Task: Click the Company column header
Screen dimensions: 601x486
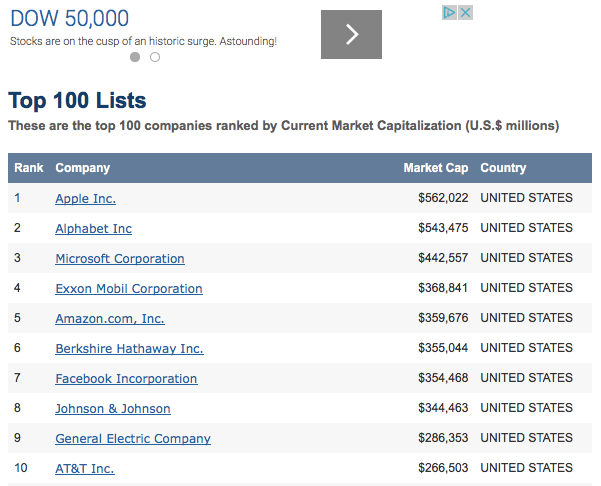Action: click(x=83, y=168)
